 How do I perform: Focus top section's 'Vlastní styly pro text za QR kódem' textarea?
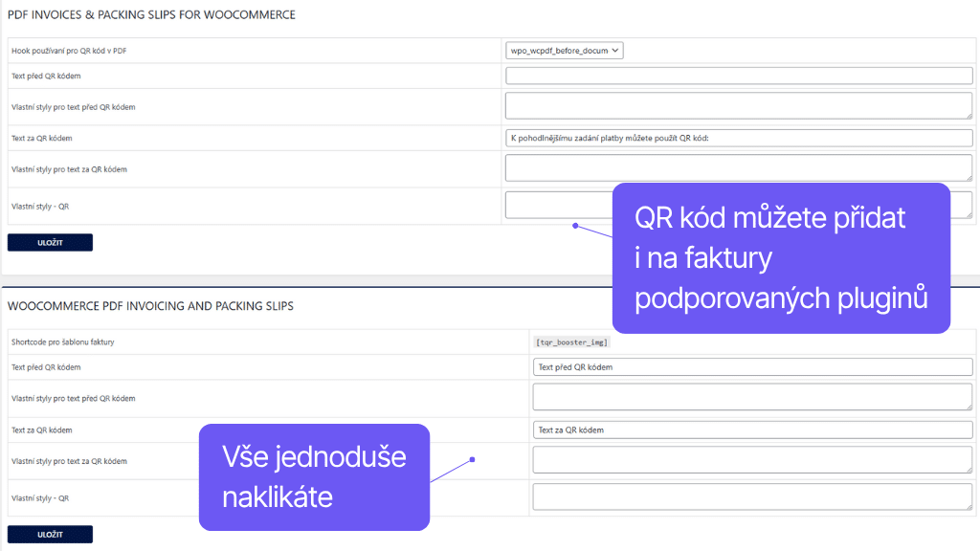coord(738,168)
